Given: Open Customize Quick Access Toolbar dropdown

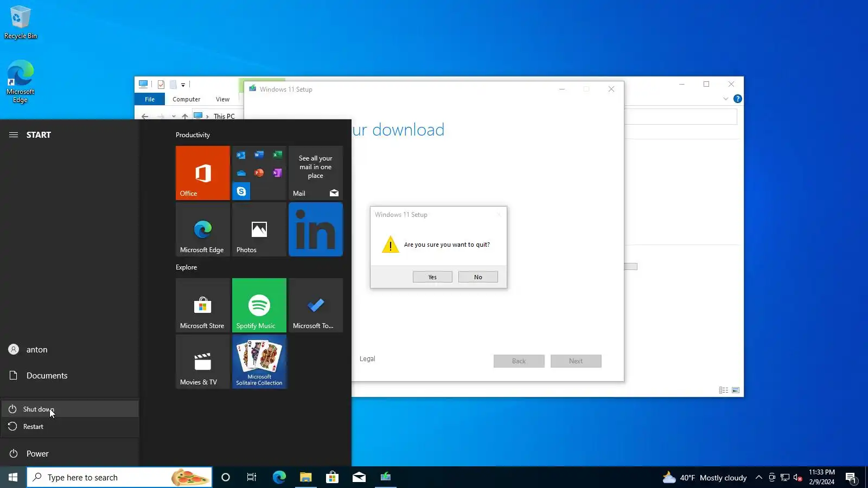Looking at the screenshot, I should tap(183, 85).
